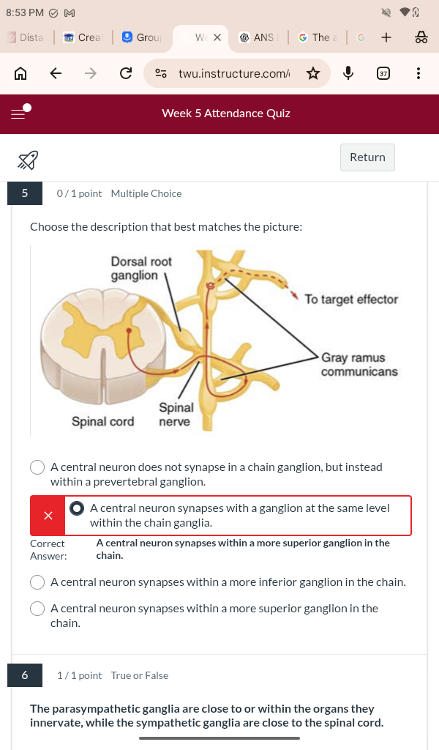
Task: Open the Canvas hamburger navigation menu
Action: point(20,113)
